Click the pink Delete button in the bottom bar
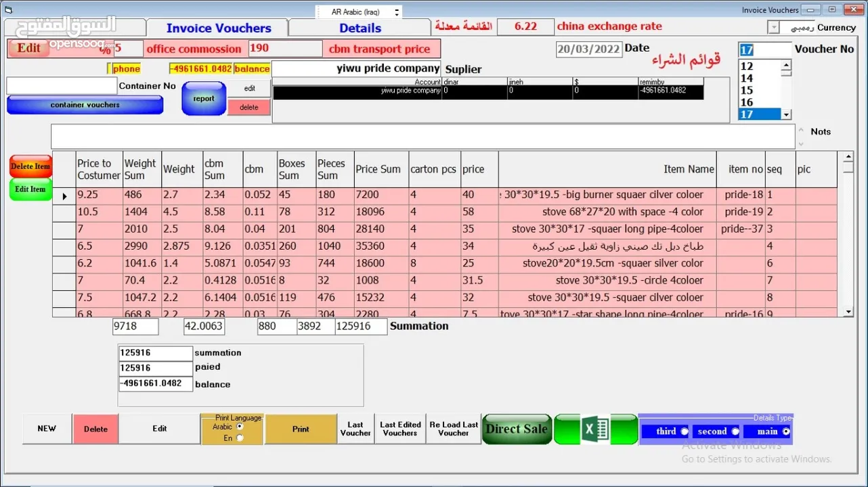This screenshot has height=487, width=868. [x=95, y=429]
